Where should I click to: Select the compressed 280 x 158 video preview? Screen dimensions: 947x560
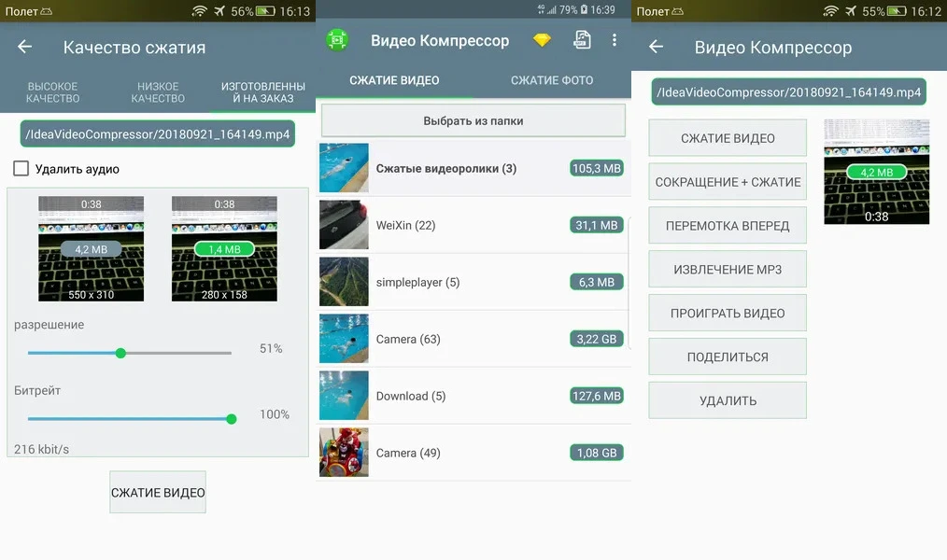tap(224, 248)
